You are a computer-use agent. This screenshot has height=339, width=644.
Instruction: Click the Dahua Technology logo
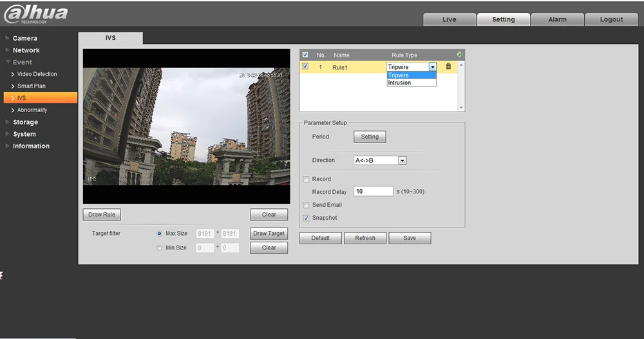[x=35, y=14]
